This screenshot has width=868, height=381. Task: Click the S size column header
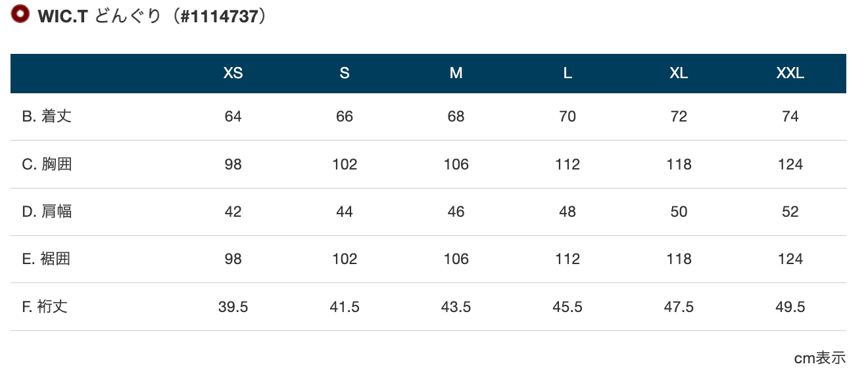[x=345, y=74]
